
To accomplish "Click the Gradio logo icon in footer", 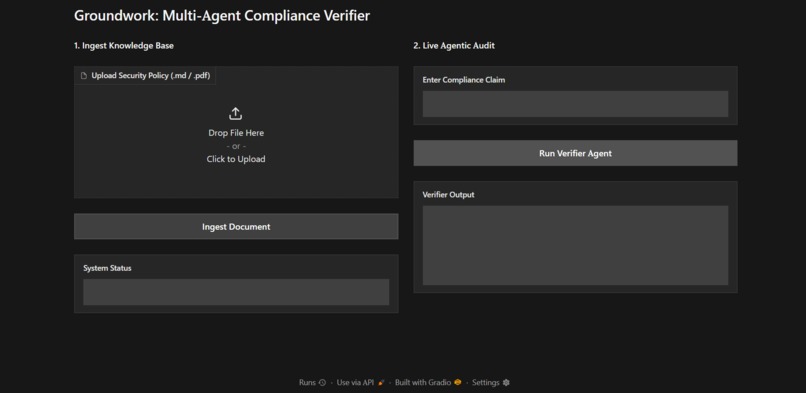I will (x=457, y=383).
